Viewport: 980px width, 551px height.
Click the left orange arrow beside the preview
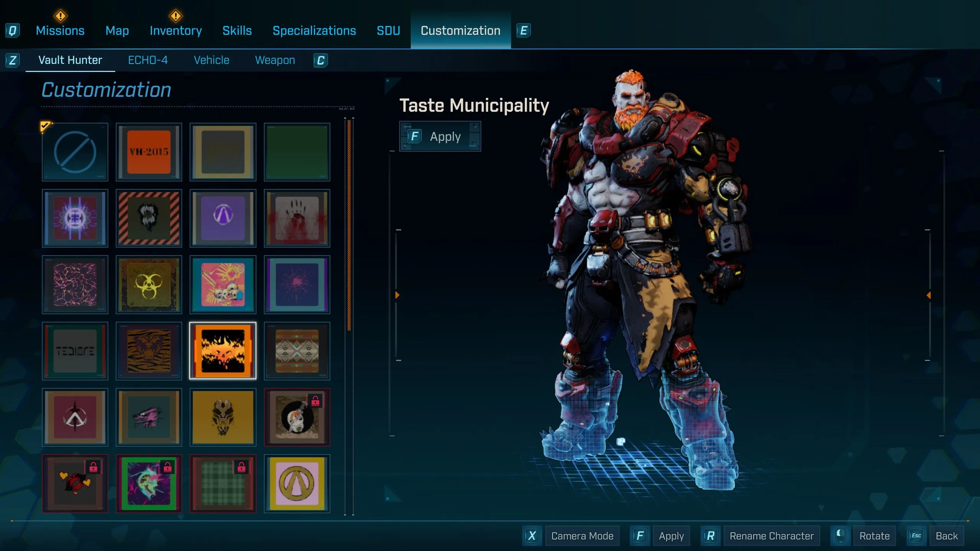click(x=397, y=295)
